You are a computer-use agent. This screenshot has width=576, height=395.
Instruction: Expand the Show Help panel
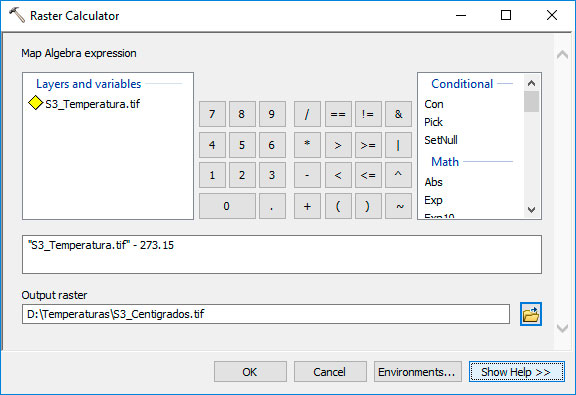pos(516,372)
